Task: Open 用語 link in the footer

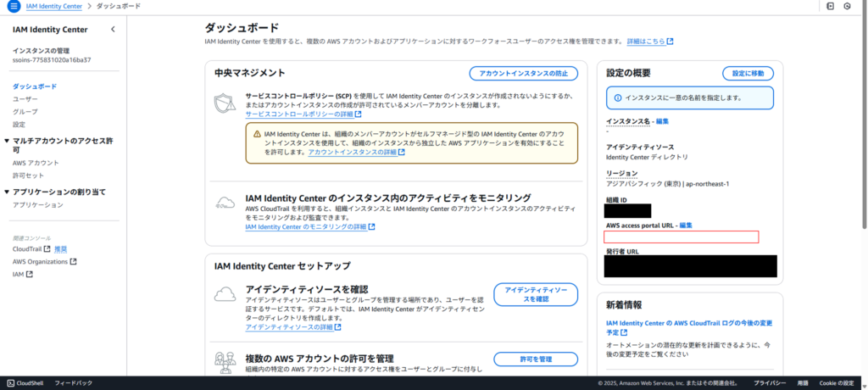Action: tap(803, 383)
